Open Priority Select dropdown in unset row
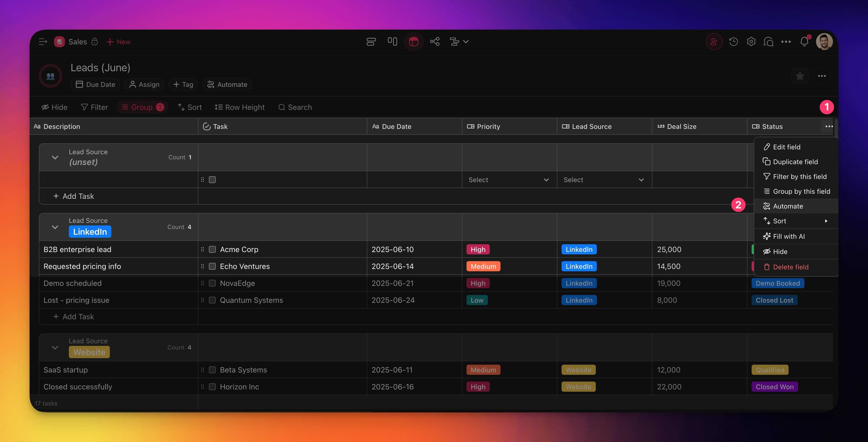Image resolution: width=868 pixels, height=442 pixels. [509, 180]
